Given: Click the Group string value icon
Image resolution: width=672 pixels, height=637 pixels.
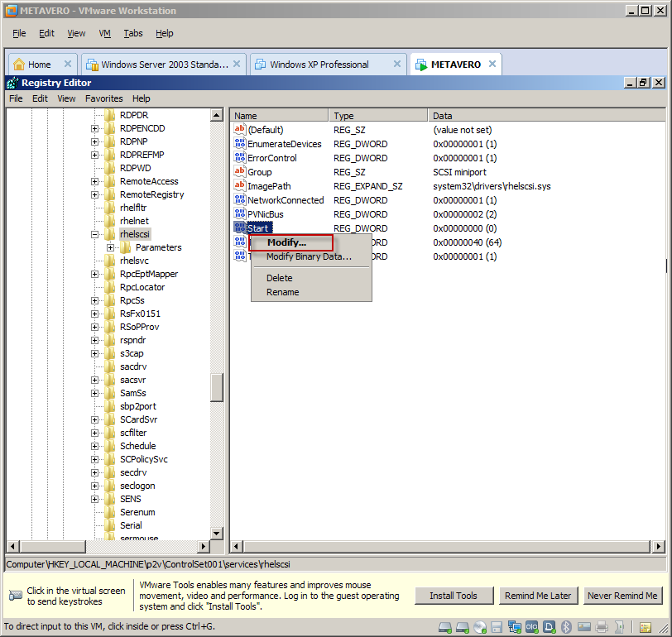Looking at the screenshot, I should 239,171.
